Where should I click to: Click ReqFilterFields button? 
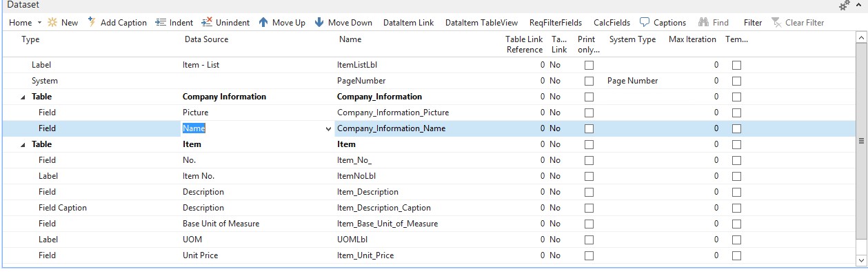point(556,23)
